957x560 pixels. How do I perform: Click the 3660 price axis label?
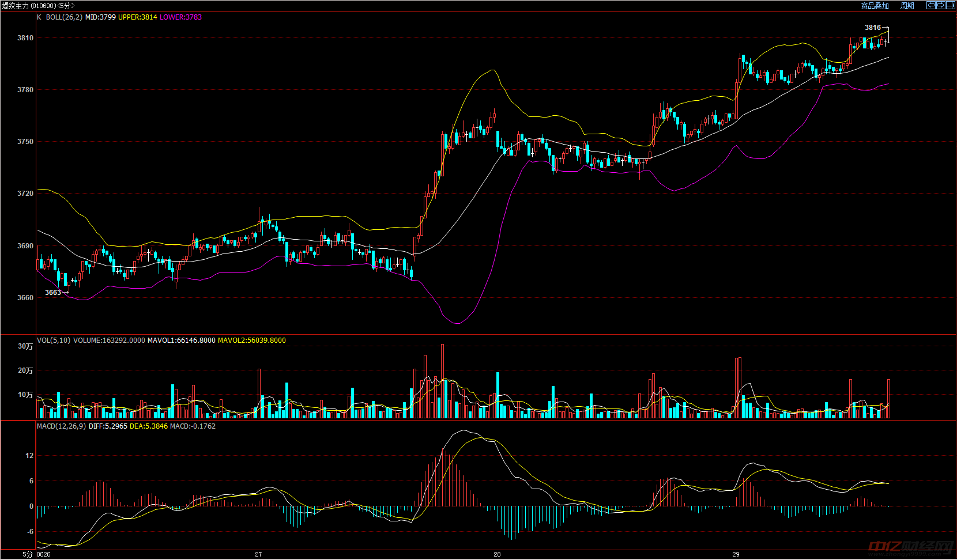[x=25, y=298]
